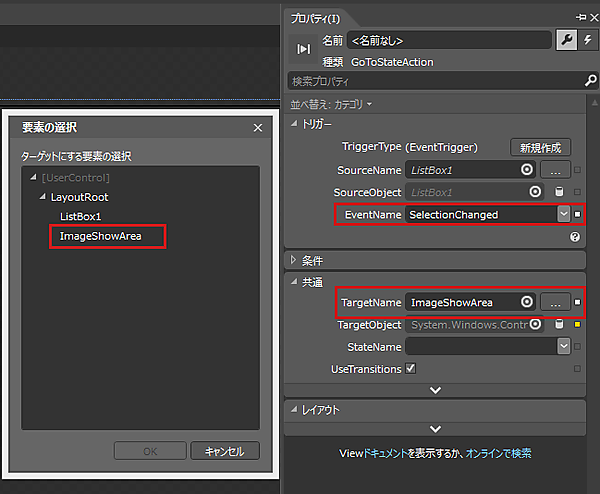This screenshot has width=600, height=494.
Task: Click the TargetName artboard element picker target
Action: (x=527, y=302)
